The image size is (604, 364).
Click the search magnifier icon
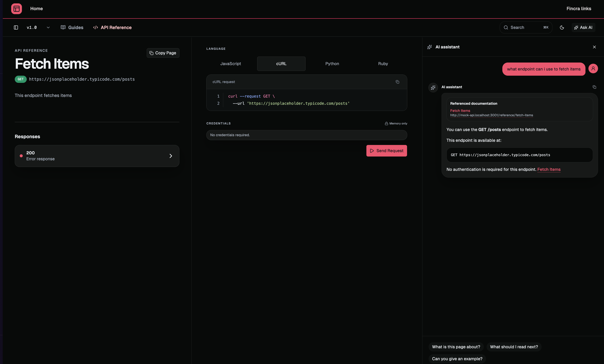pos(506,27)
